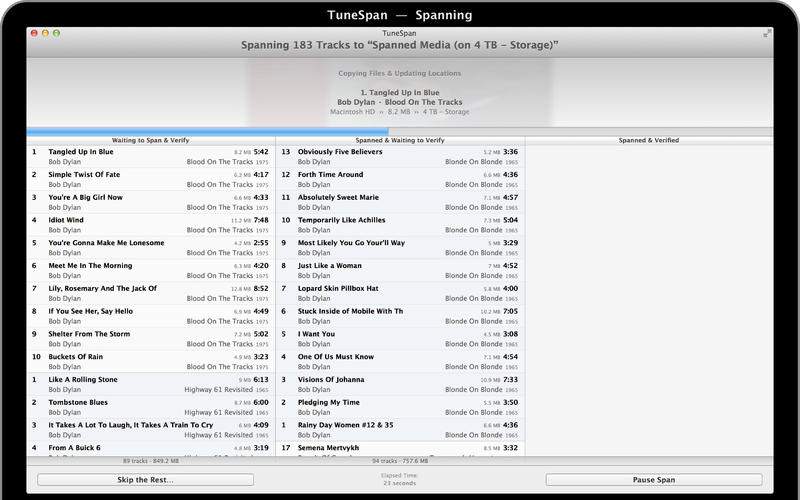800x500 pixels.
Task: Select It Takes A Lot To Laugh track
Action: (x=151, y=430)
